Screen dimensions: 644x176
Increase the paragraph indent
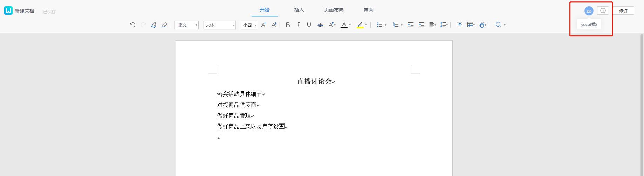click(421, 25)
